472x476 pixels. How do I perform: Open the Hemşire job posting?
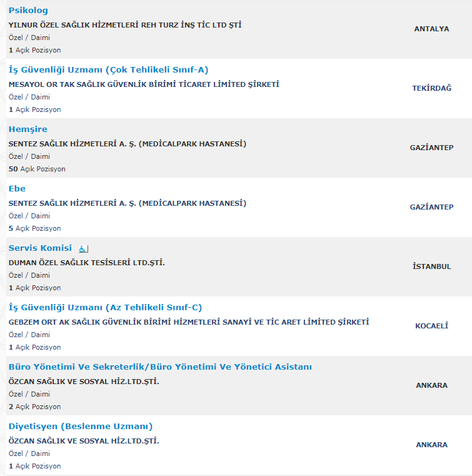tap(28, 129)
